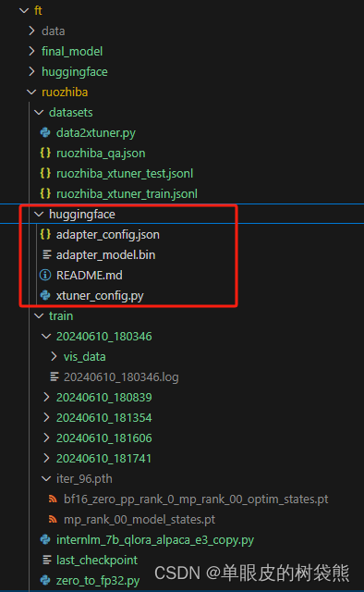The image size is (364, 592).
Task: Collapse the ruozhiba folder chevron
Action: (31, 92)
